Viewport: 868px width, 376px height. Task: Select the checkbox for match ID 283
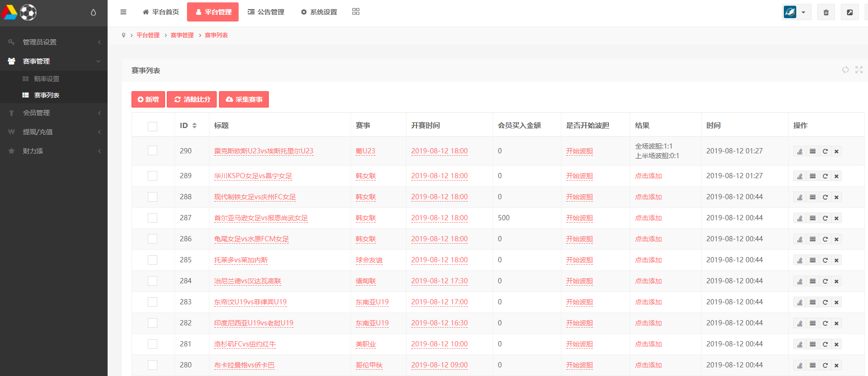click(x=153, y=302)
